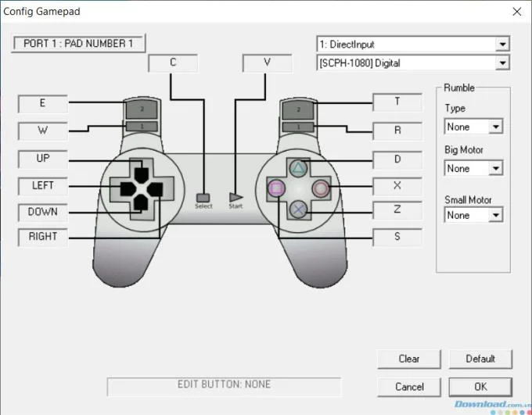This screenshot has height=415, width=532.
Task: Confirm settings with the OK button
Action: (480, 387)
